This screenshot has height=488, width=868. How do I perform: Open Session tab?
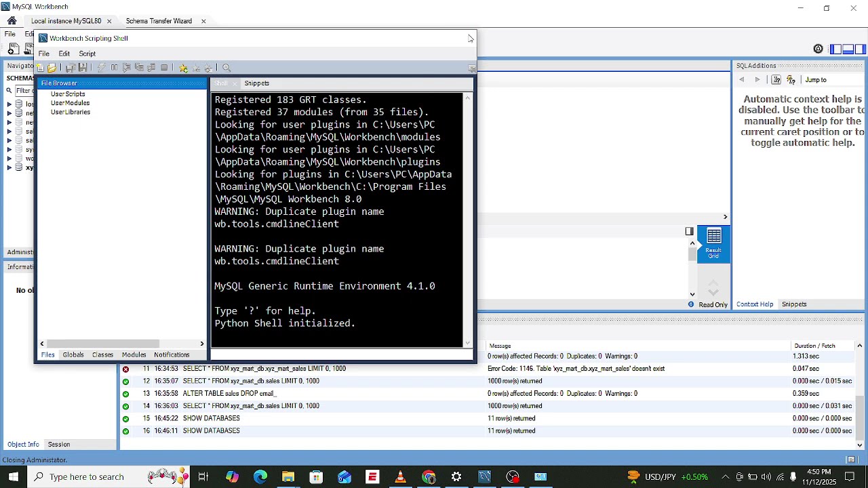(x=59, y=445)
